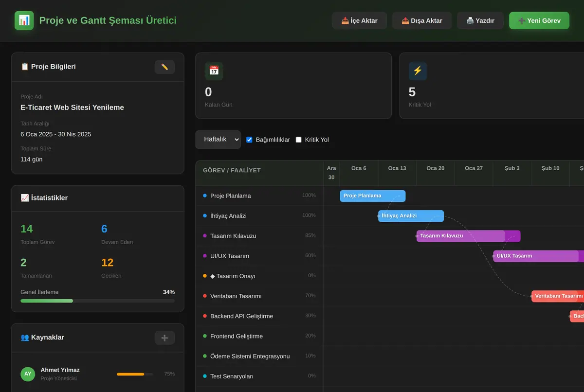Click the Genel İlerleme progress bar
584x392 pixels.
pyautogui.click(x=97, y=301)
